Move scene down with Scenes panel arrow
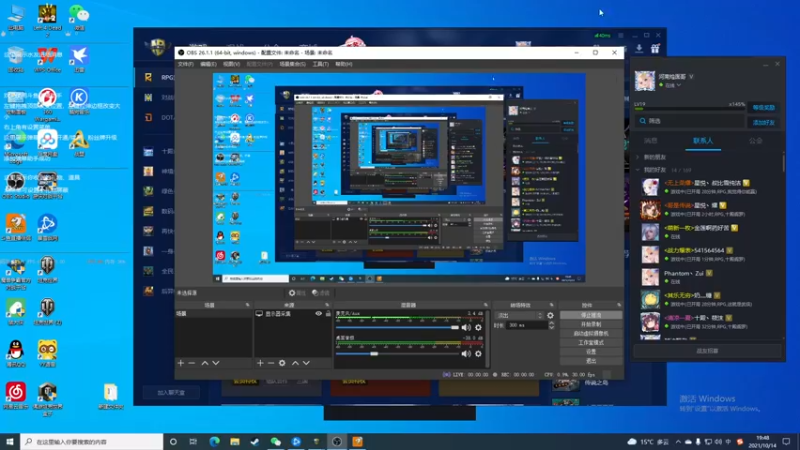The height and width of the screenshot is (450, 800). pos(216,363)
